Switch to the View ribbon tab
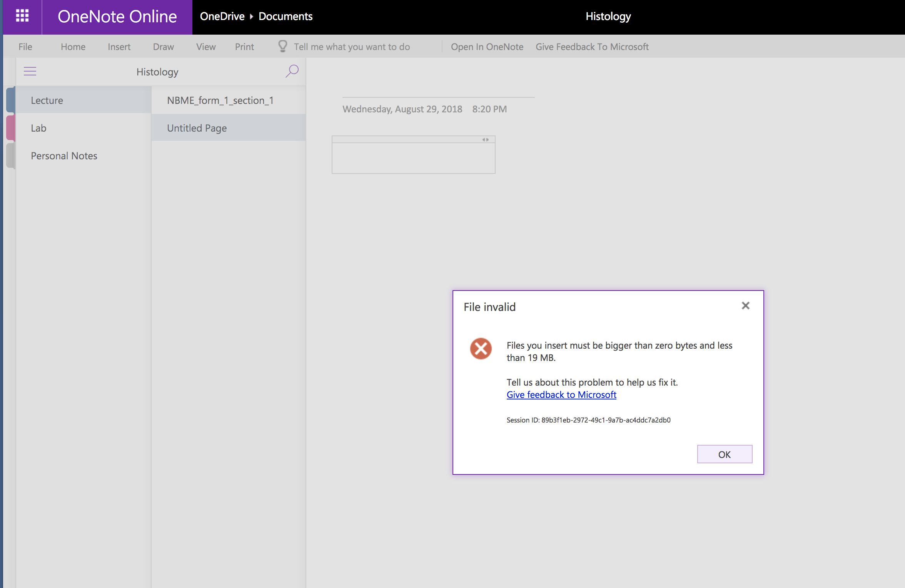 click(x=206, y=47)
